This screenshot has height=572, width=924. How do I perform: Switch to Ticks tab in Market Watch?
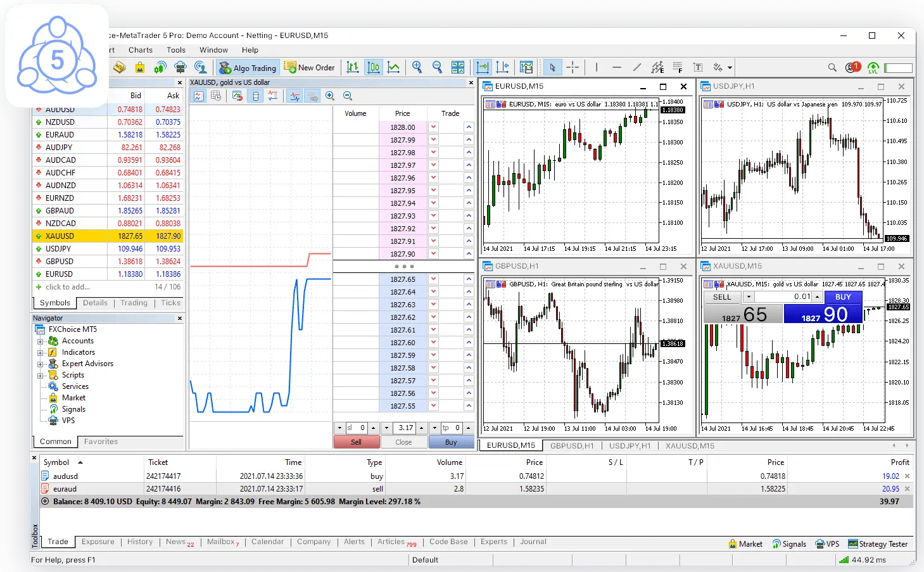[170, 303]
